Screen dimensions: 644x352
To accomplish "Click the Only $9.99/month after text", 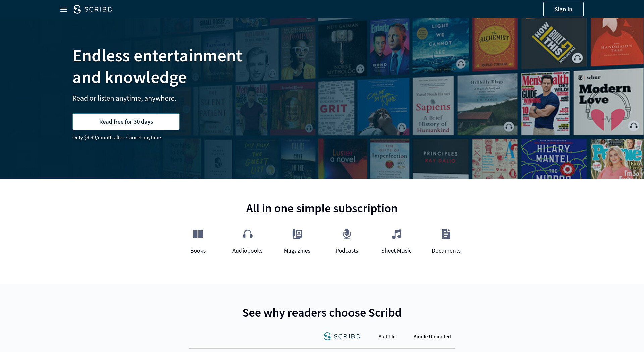I will point(117,138).
